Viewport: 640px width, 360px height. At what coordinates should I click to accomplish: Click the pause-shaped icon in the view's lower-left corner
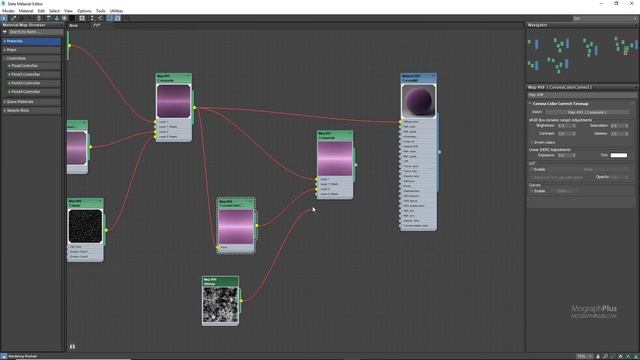click(x=72, y=347)
